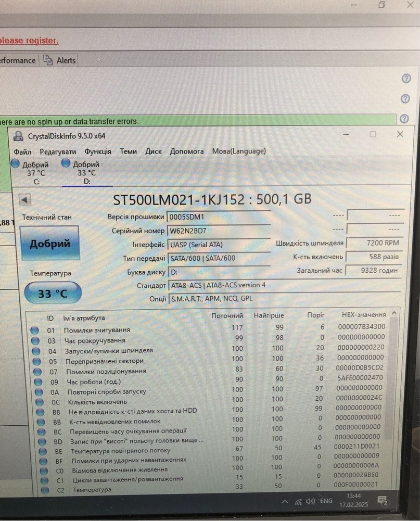The image size is (420, 521).
Task: Click the 7200 RPM rotation rate field
Action: coord(374,243)
